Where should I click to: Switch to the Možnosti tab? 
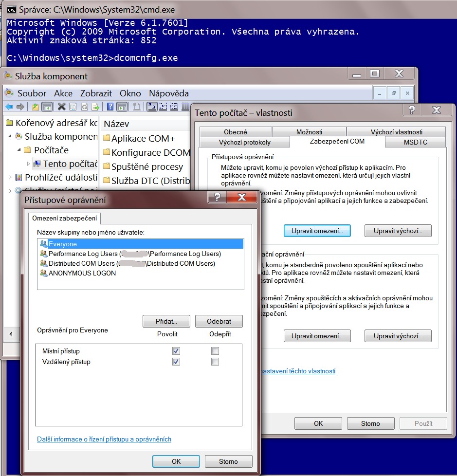pyautogui.click(x=309, y=132)
